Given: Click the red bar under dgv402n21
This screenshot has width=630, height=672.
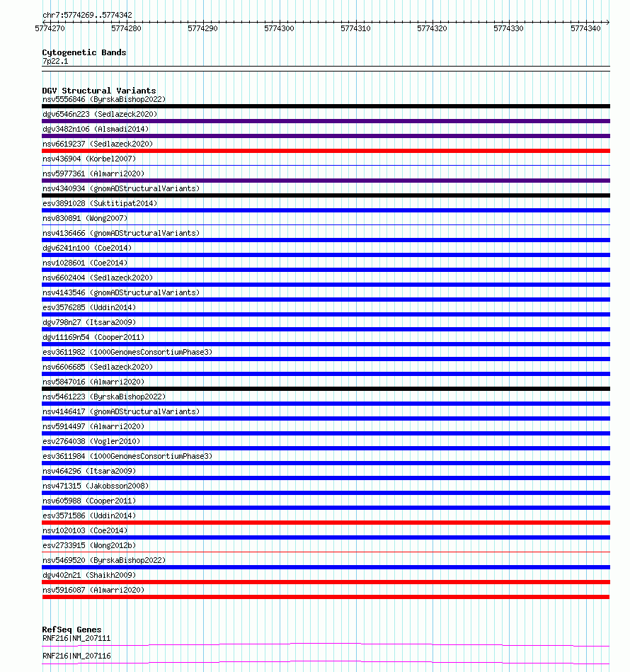Looking at the screenshot, I should (326, 582).
